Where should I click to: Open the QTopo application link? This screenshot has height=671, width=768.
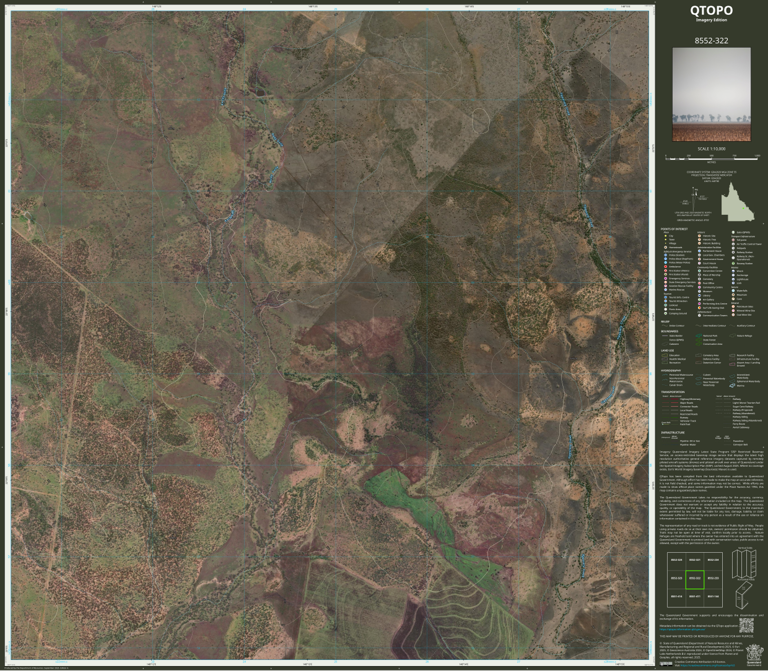coord(682,629)
